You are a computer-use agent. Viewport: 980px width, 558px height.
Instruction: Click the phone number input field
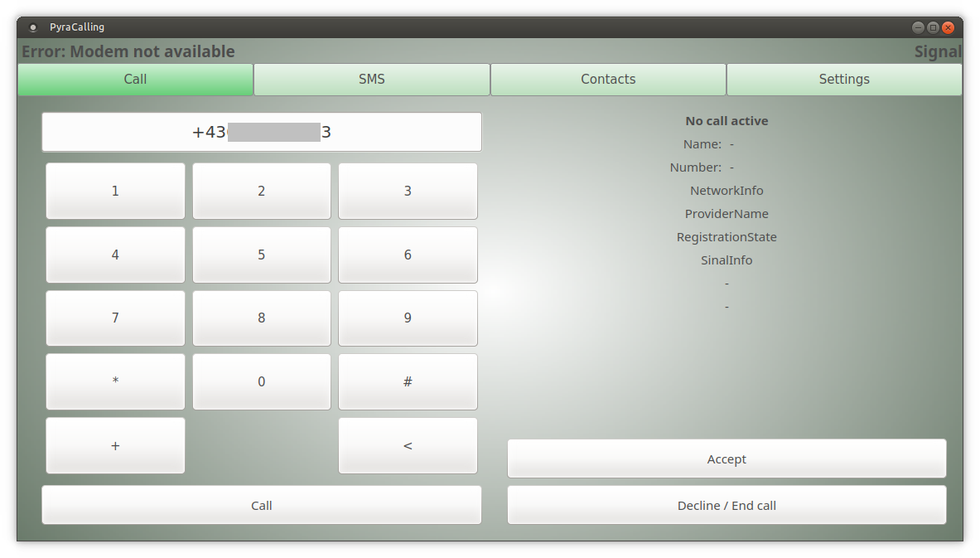(262, 133)
